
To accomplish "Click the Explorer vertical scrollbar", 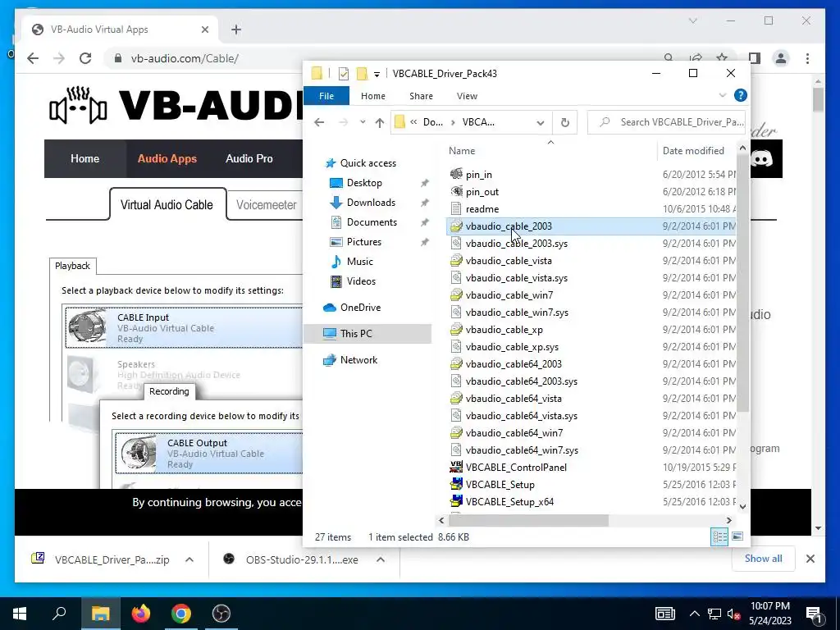I will pos(743,284).
